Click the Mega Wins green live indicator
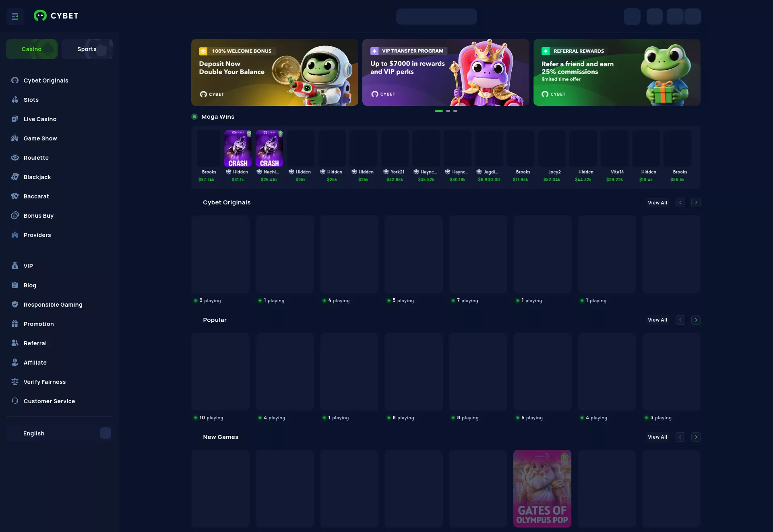The width and height of the screenshot is (773, 532). (x=194, y=117)
